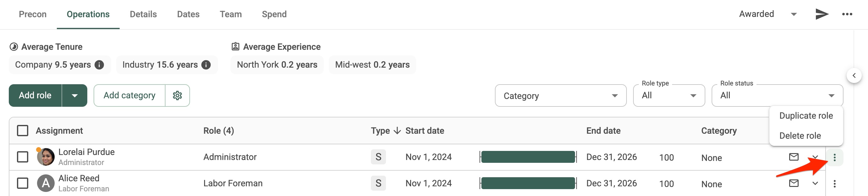868x196 pixels.
Task: Open the Role type dropdown
Action: (669, 96)
